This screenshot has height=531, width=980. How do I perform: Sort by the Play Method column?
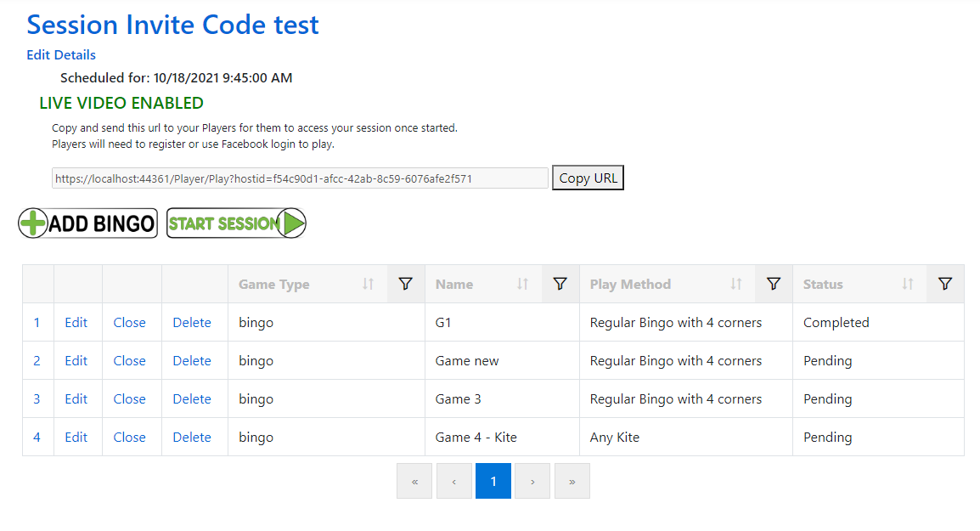point(735,285)
